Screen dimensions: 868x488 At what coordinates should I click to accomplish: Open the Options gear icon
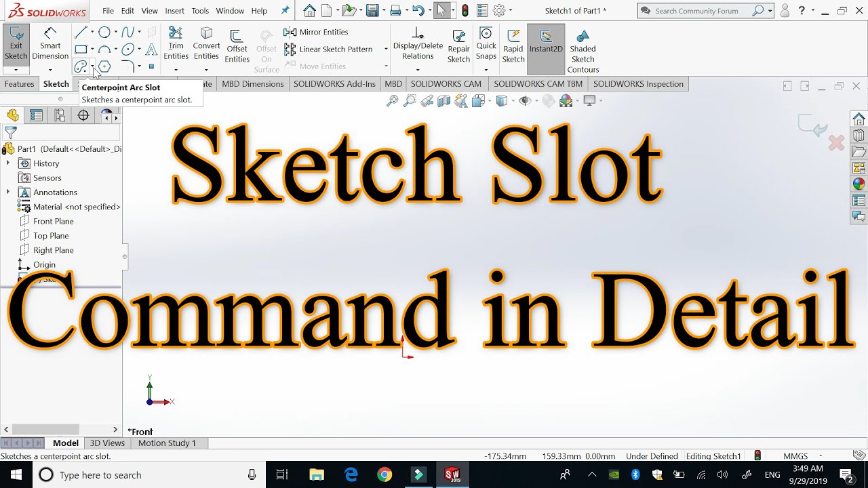499,11
